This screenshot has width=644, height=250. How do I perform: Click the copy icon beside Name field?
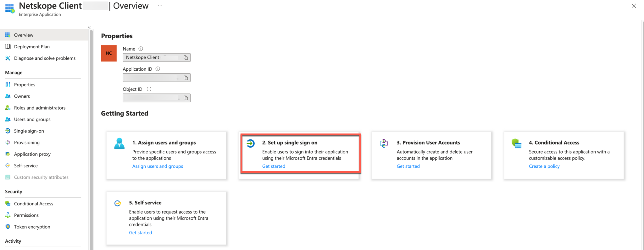186,58
